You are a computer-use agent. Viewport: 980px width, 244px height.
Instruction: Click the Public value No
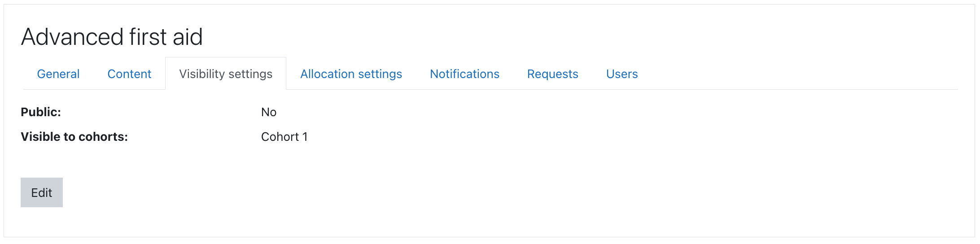[269, 112]
